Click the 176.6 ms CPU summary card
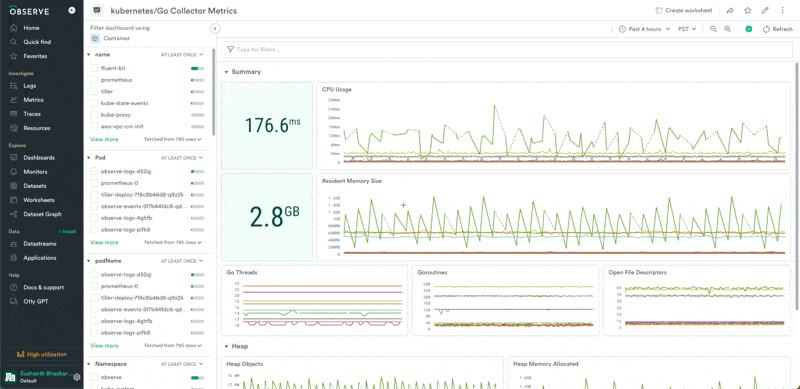800x389 pixels. pos(267,126)
